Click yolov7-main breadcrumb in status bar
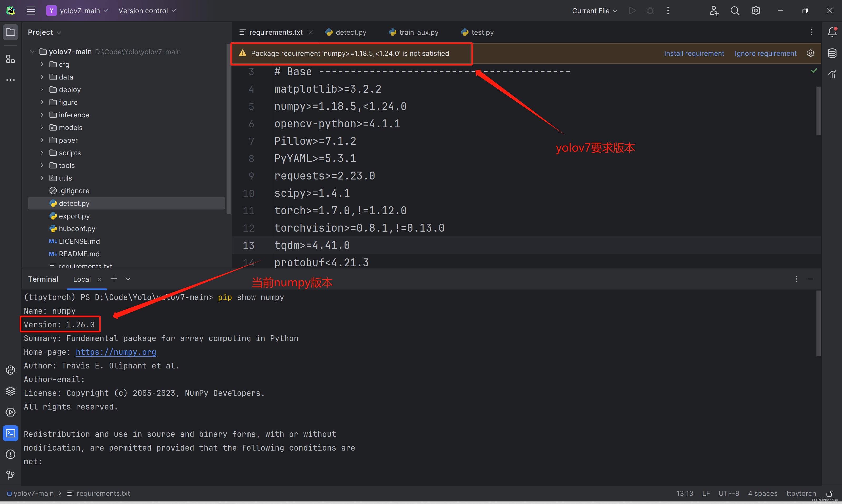Screen dimensions: 842x504 31,493
